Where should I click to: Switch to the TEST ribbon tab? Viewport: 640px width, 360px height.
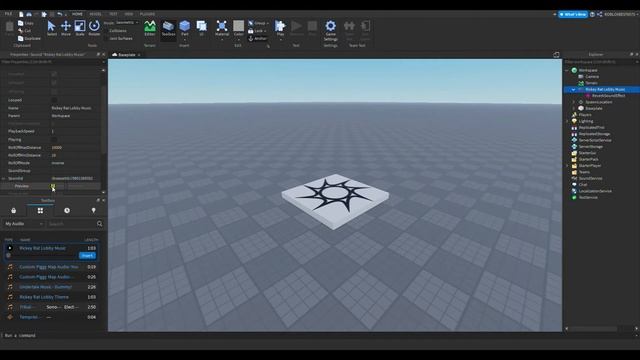click(x=113, y=14)
